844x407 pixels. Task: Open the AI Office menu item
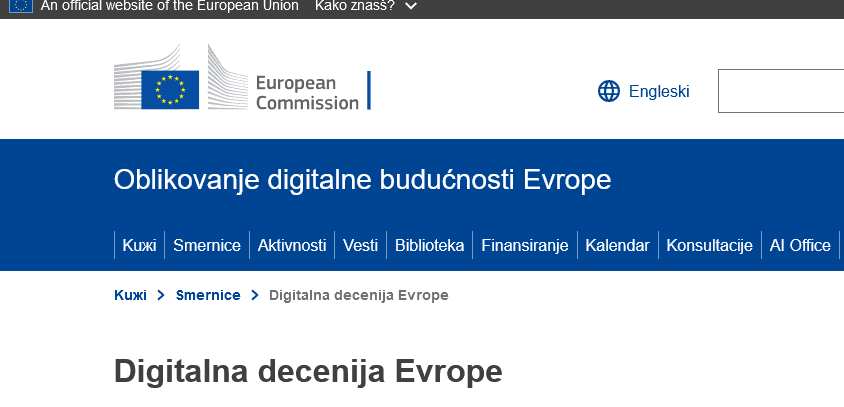(x=800, y=245)
